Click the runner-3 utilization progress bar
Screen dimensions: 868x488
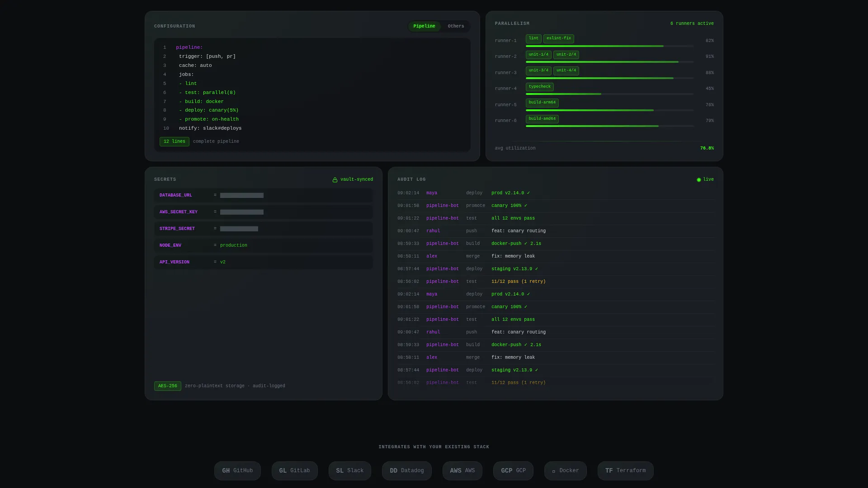[x=609, y=78]
